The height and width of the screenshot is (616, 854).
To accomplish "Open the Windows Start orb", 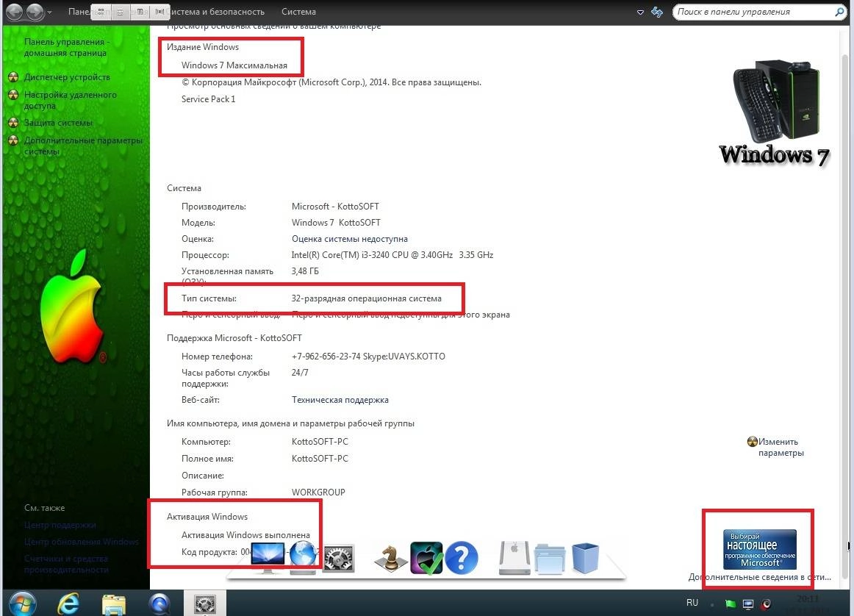I will click(22, 604).
